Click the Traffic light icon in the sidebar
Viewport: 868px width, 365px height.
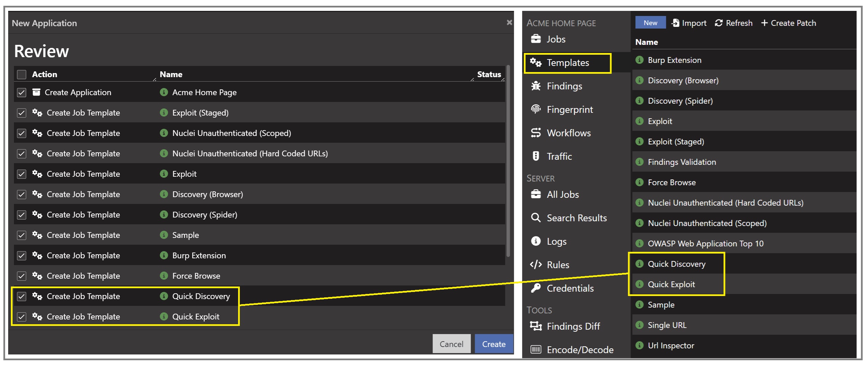536,156
